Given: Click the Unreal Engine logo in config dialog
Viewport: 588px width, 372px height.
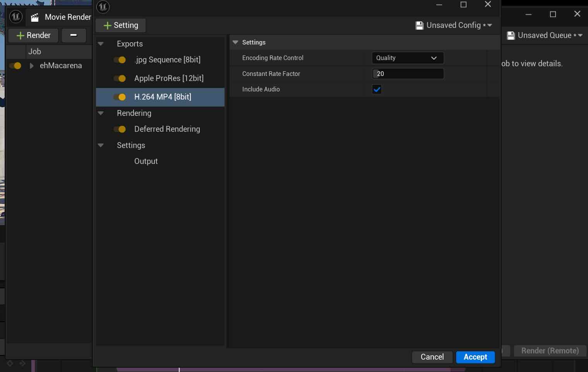Looking at the screenshot, I should 103,7.
